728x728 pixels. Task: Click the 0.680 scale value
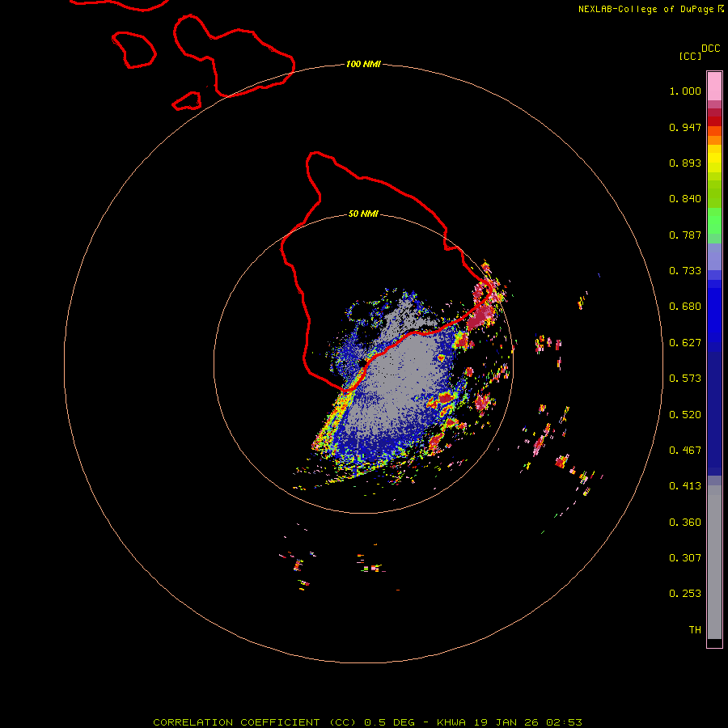(x=685, y=307)
